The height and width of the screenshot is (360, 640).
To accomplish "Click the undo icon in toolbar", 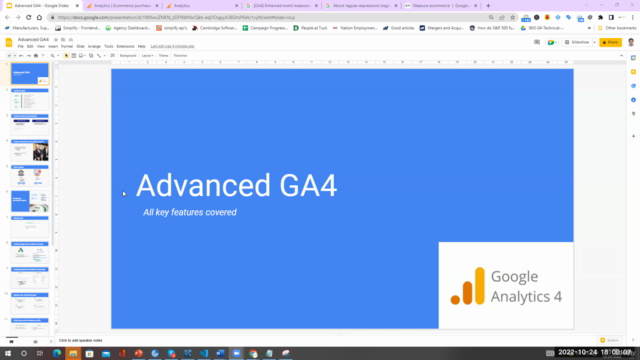I will tap(21, 56).
